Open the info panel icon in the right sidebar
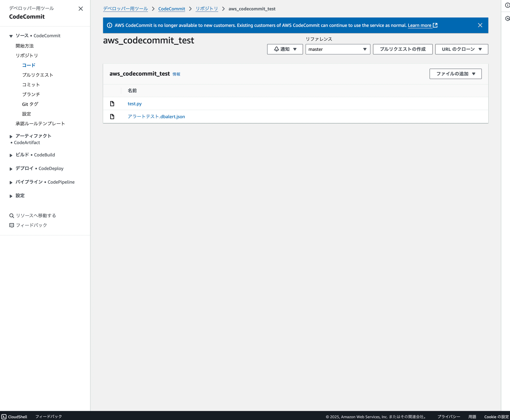The height and width of the screenshot is (420, 510). [507, 5]
